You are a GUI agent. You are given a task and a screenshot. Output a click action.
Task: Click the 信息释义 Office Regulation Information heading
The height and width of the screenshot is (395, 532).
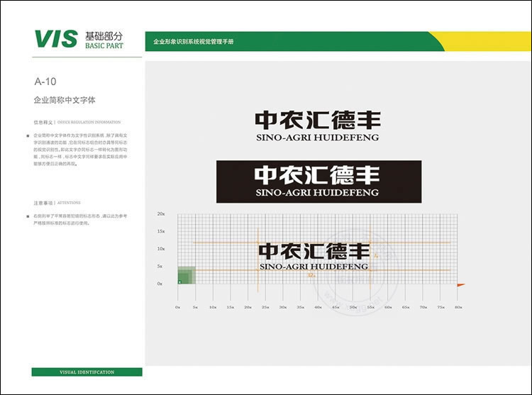click(x=77, y=122)
